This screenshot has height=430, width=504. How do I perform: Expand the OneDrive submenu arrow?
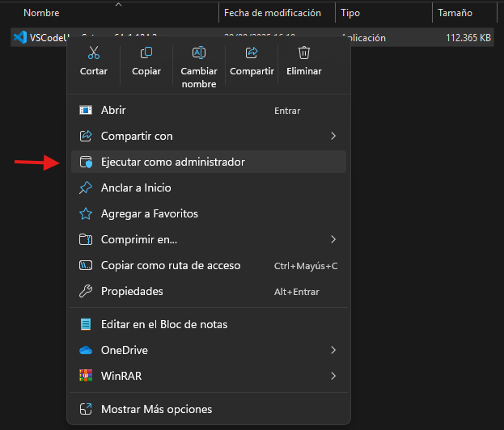point(333,350)
